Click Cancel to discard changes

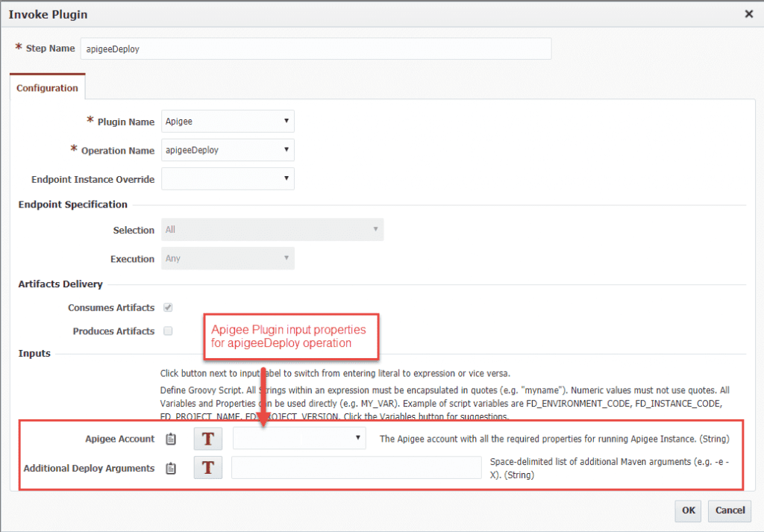tap(729, 511)
